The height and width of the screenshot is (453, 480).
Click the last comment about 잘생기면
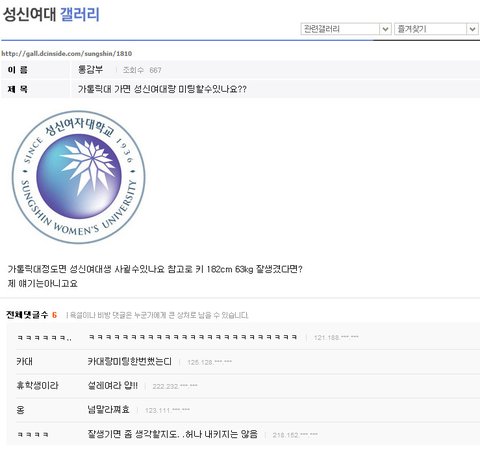click(172, 434)
